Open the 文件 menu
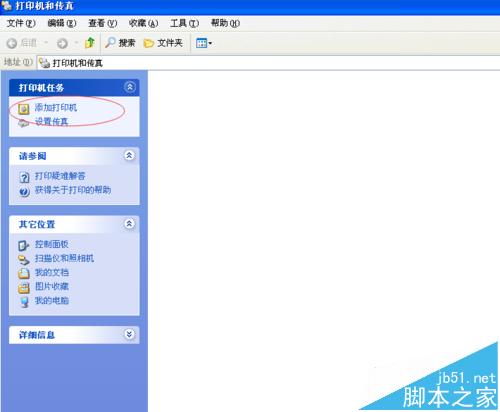This screenshot has height=412, width=500. tap(21, 23)
